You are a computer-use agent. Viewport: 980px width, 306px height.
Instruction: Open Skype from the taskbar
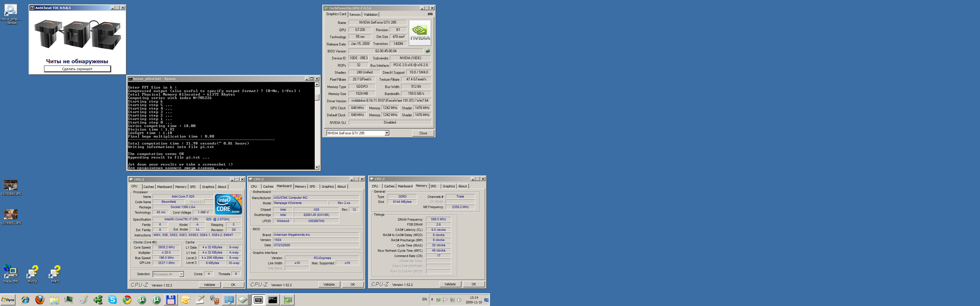click(113, 300)
